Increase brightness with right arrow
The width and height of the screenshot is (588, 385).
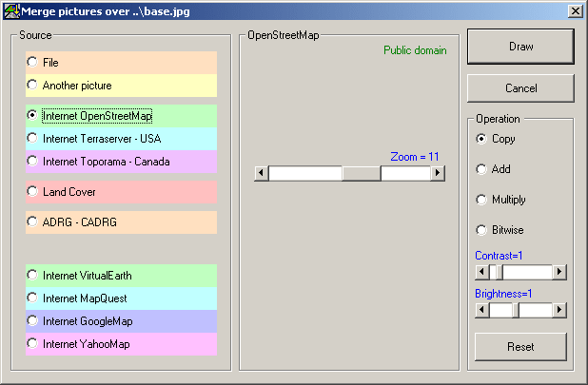(559, 310)
